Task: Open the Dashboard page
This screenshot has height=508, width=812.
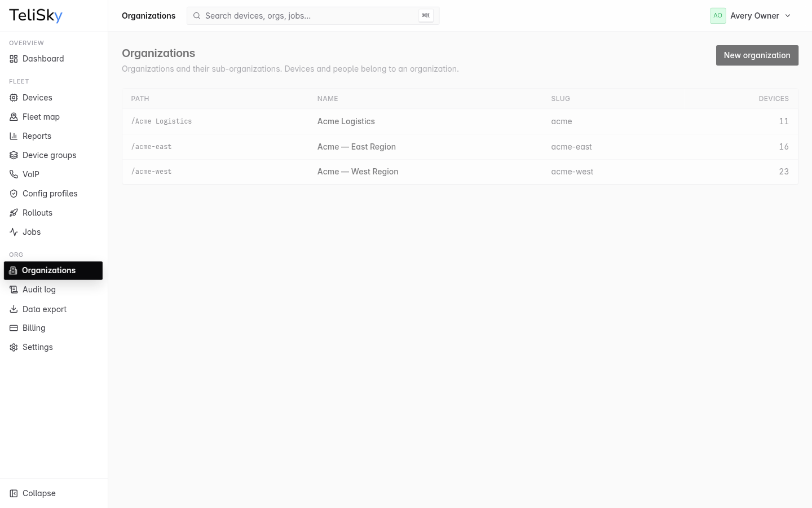Action: [54, 59]
